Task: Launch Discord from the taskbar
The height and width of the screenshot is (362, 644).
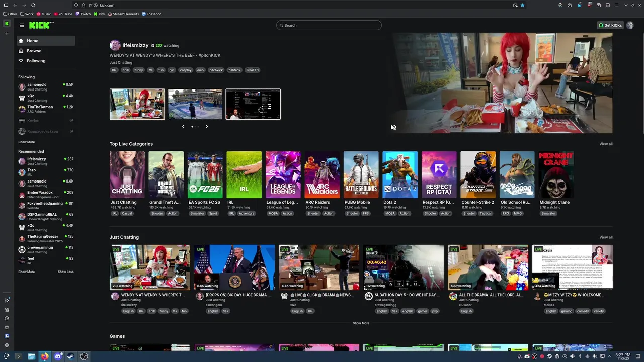Action: pyautogui.click(x=58, y=356)
